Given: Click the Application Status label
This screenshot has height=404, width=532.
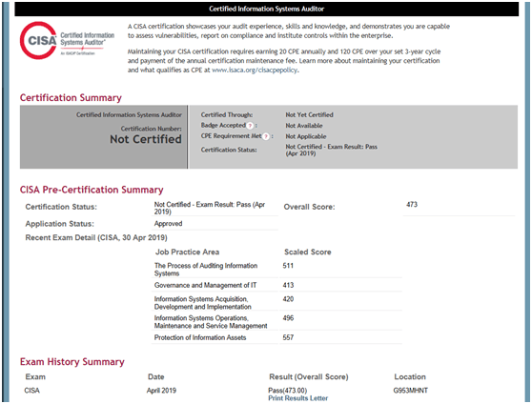Looking at the screenshot, I should [60, 224].
